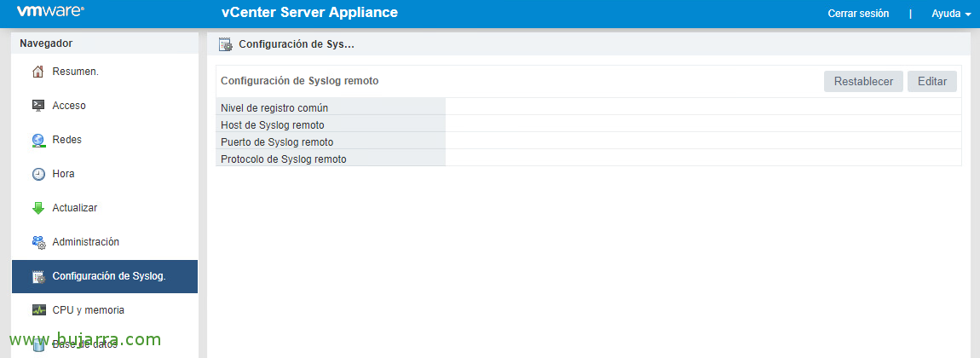
Task: Click the house icon beside Resumen
Action: click(x=38, y=72)
